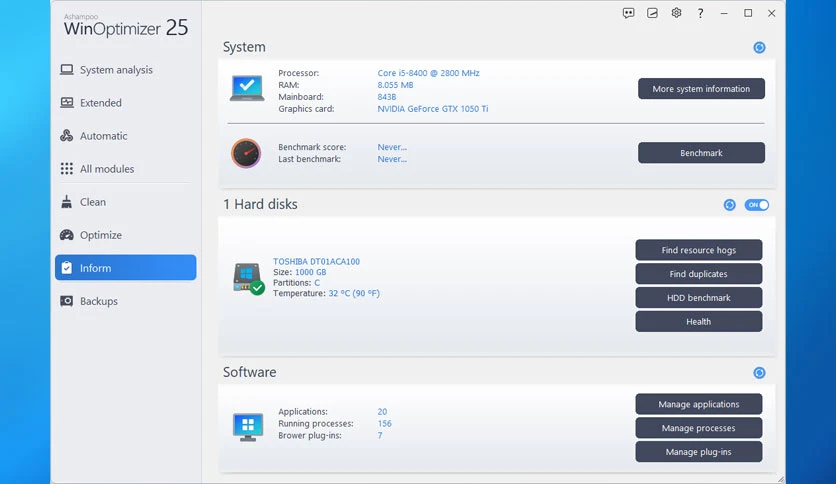Click Find resource hogs
The width and height of the screenshot is (836, 484).
click(698, 250)
